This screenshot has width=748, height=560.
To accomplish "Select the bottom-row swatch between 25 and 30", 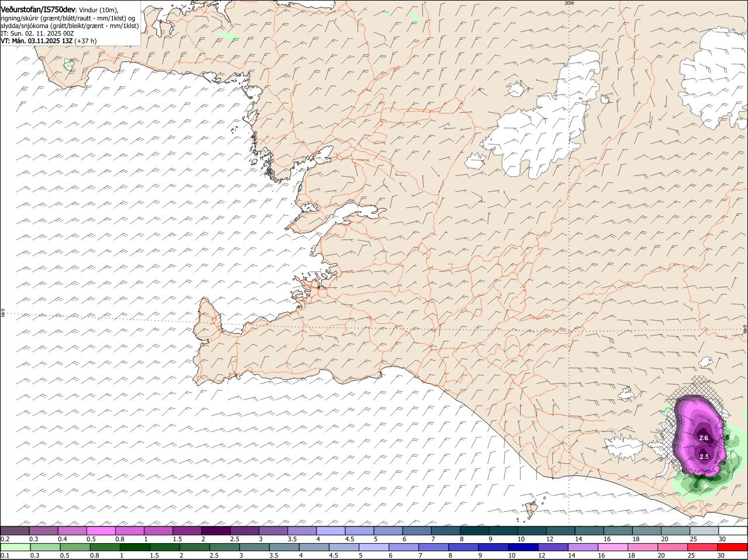I will coord(703,547).
